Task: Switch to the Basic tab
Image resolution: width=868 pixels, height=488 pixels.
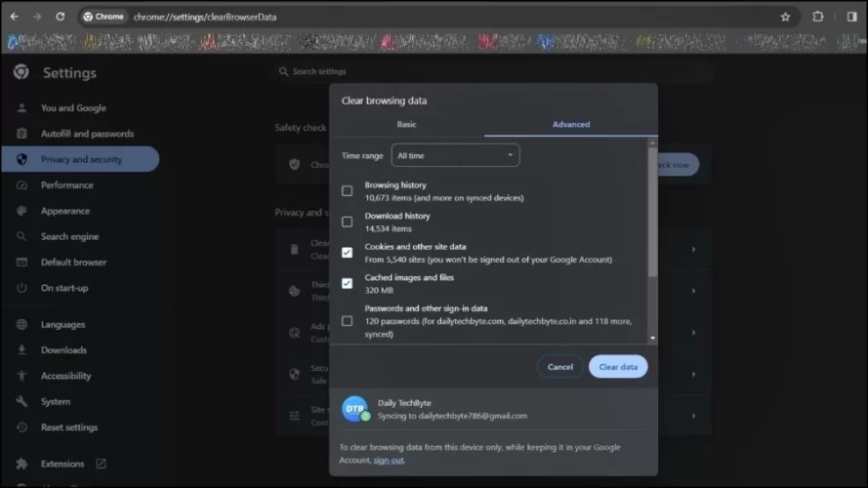Action: [406, 125]
